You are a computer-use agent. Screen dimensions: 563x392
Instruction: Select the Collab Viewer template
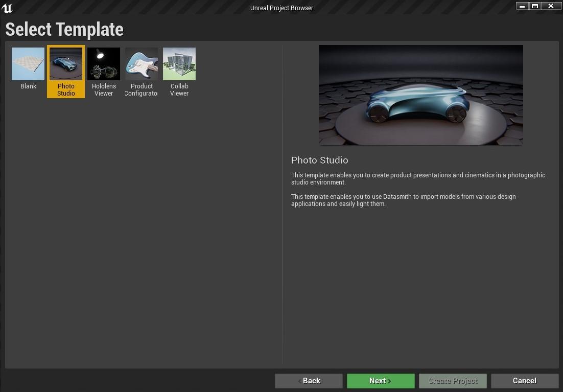pos(179,72)
